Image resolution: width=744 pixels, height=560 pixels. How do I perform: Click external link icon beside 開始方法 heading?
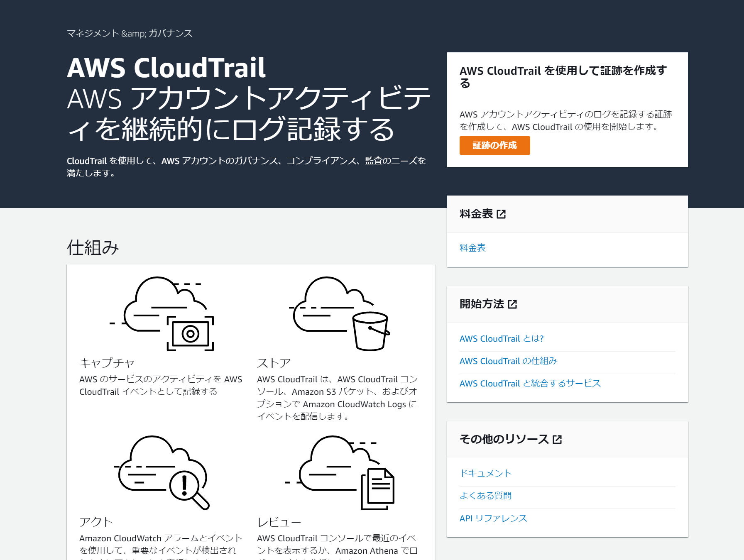pos(512,304)
